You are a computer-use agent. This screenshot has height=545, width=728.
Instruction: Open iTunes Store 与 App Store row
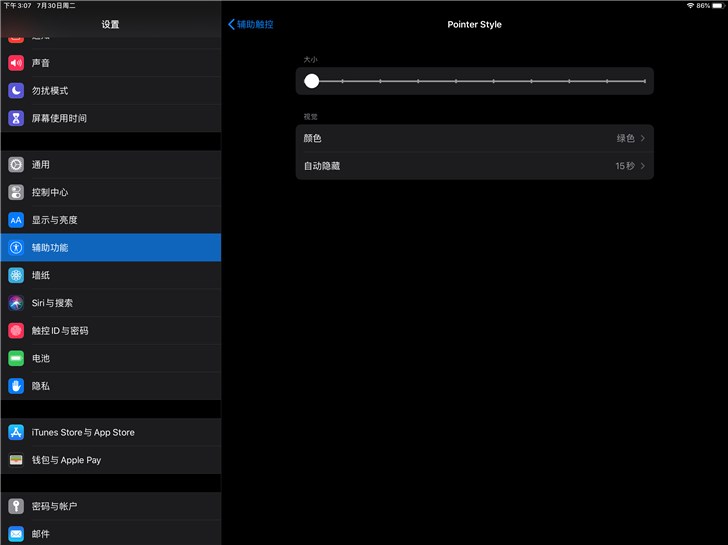coord(110,432)
